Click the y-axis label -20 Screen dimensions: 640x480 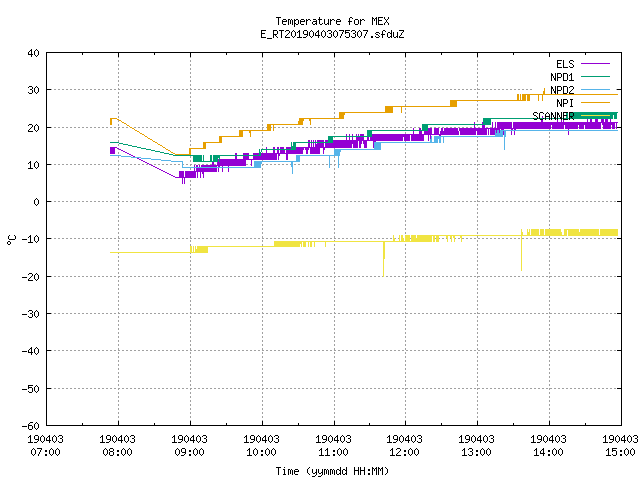click(31, 277)
